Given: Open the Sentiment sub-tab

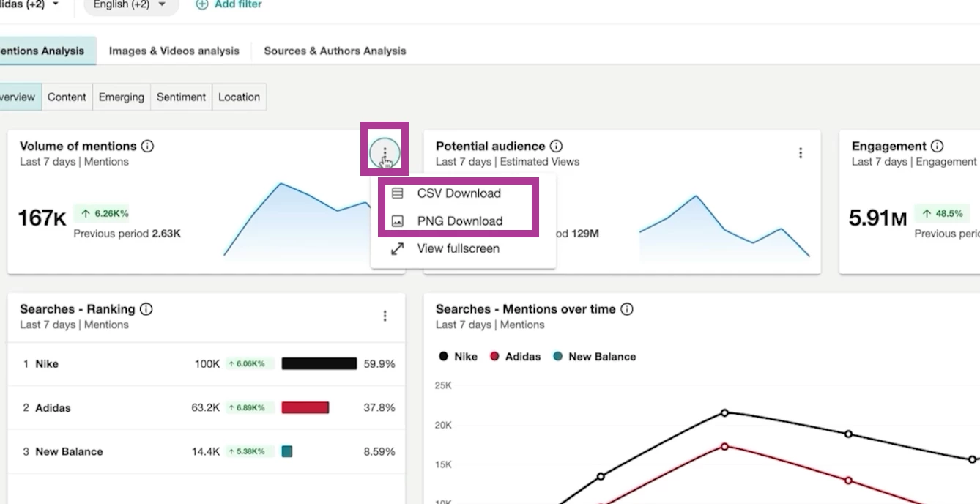Looking at the screenshot, I should tap(182, 97).
